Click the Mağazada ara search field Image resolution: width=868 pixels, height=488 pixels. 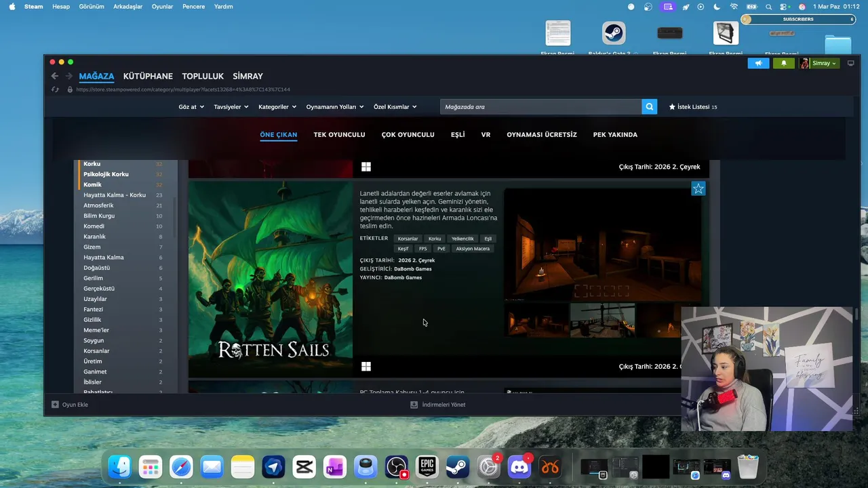pyautogui.click(x=540, y=106)
